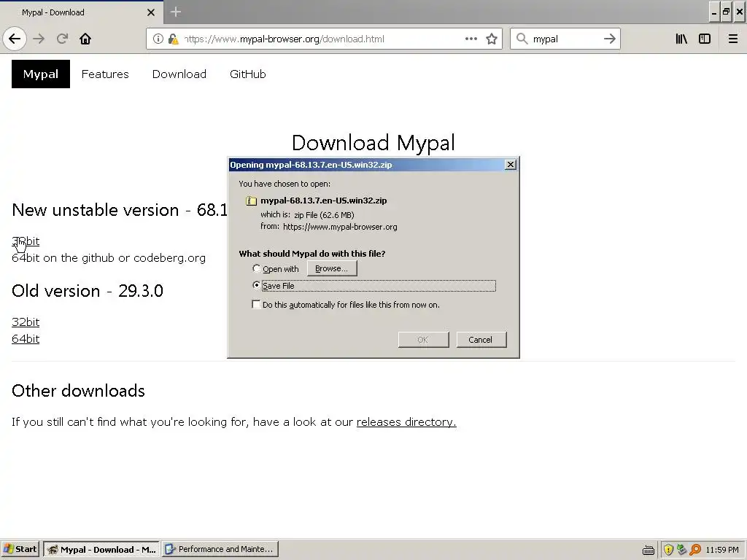This screenshot has height=560, width=747.
Task: Click the forward navigation arrow
Action: [39, 39]
